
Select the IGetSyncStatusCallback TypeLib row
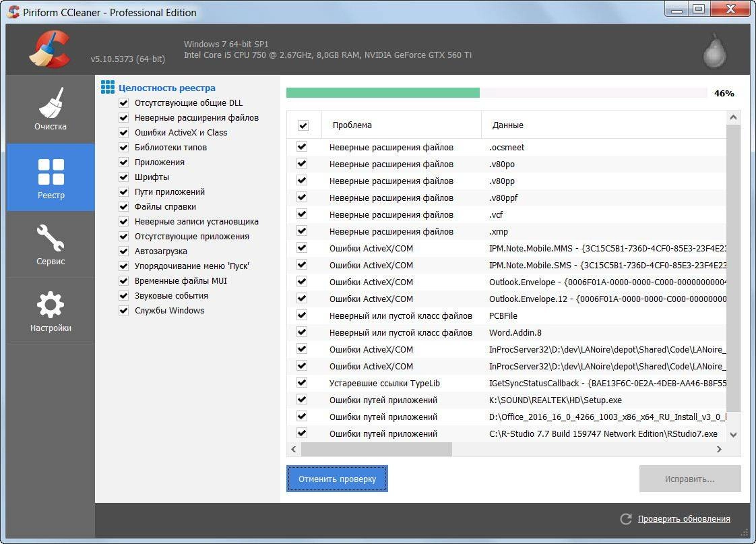506,383
